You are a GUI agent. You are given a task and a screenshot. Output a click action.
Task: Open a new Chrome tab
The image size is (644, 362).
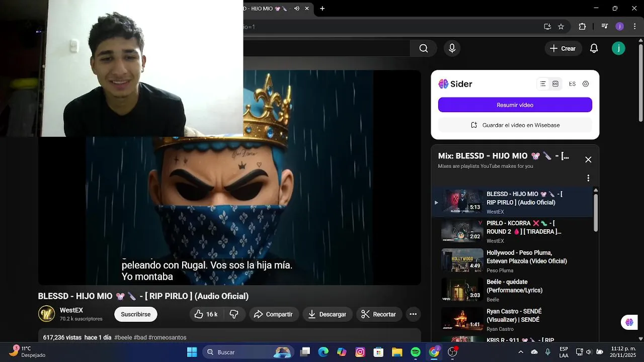(322, 9)
